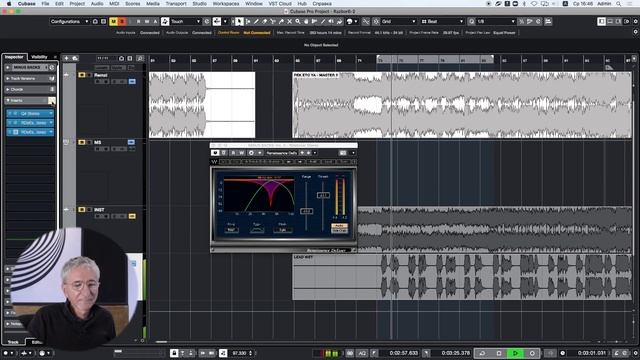Screen dimensions: 640x360
Task: Select the Line tool
Action: (x=322, y=21)
